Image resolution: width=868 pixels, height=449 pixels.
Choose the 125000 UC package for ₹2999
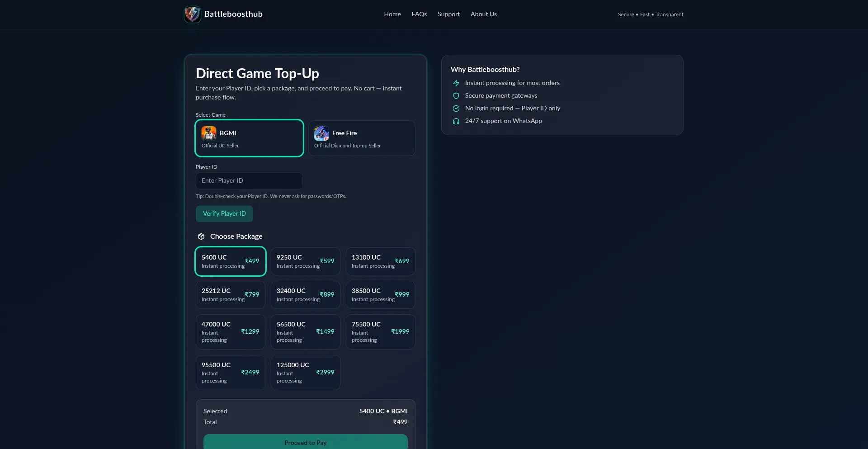click(x=305, y=373)
